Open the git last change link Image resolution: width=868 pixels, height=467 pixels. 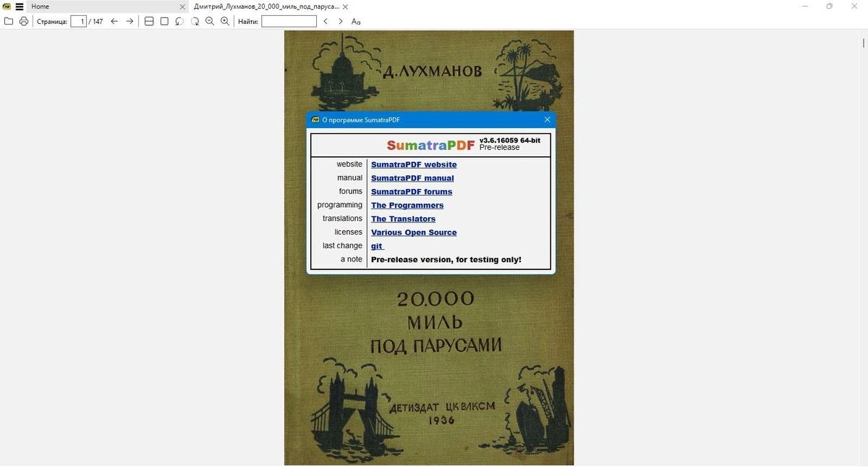(x=377, y=246)
